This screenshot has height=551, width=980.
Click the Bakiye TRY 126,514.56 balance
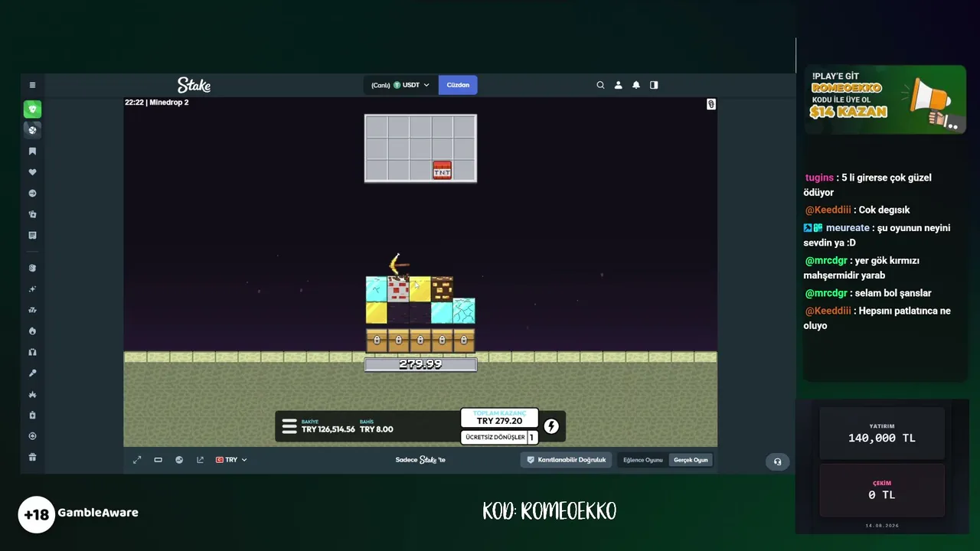click(x=328, y=426)
